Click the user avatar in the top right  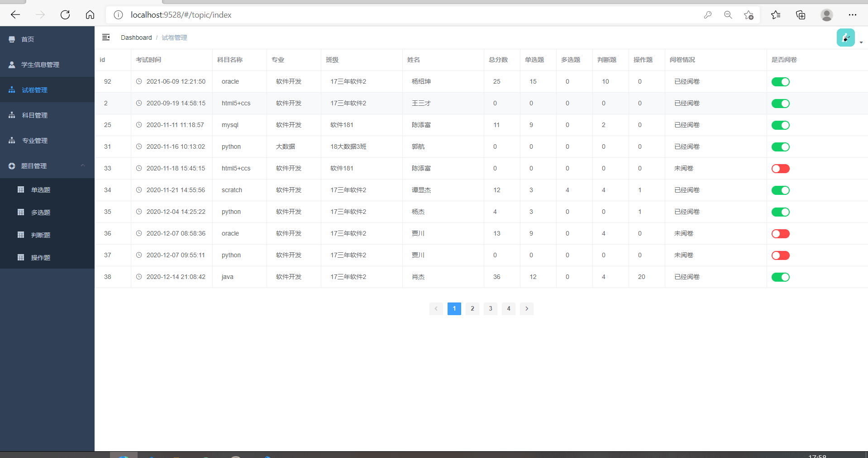[x=845, y=38]
